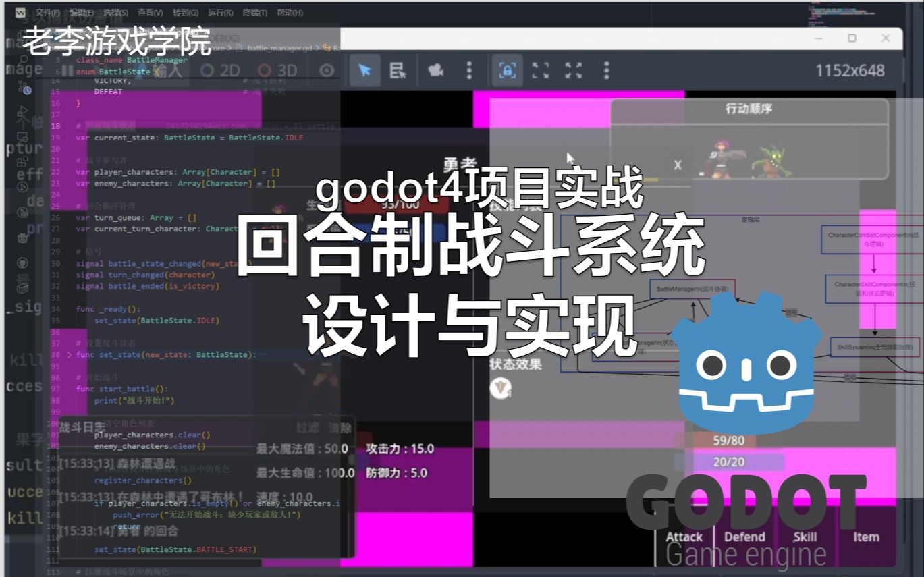924x577 pixels.
Task: Open the three-dot menu at the toolbar's right end
Action: 606,70
